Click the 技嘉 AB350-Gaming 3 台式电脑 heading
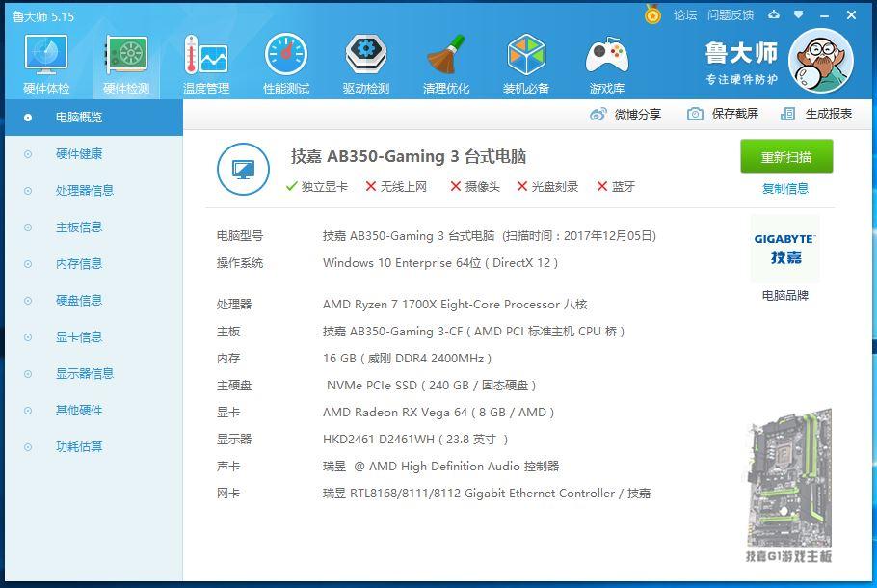The width and height of the screenshot is (877, 588). 409,157
